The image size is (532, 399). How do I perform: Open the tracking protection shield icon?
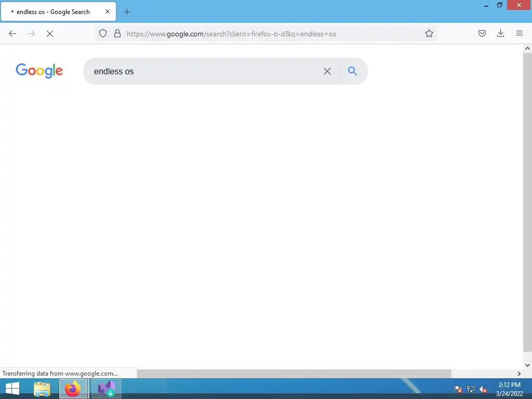(x=103, y=34)
